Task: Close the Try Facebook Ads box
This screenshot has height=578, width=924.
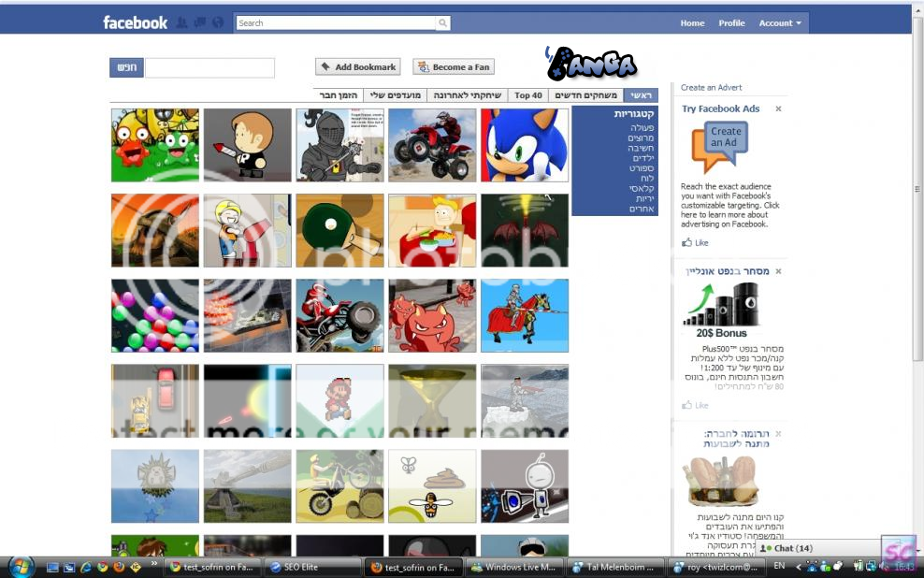Action: 778,109
